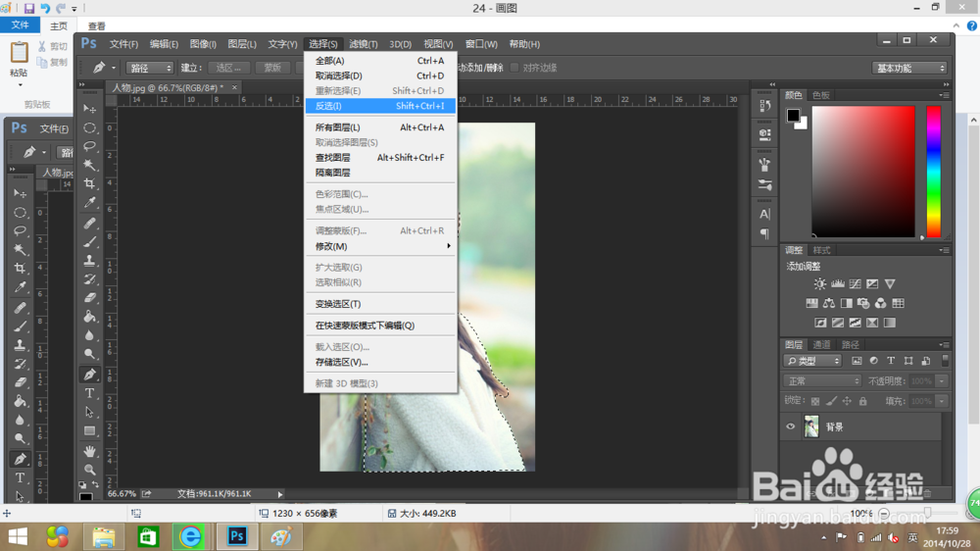
Task: Select the Lasso tool in front Photoshop toolbar
Action: (x=90, y=146)
